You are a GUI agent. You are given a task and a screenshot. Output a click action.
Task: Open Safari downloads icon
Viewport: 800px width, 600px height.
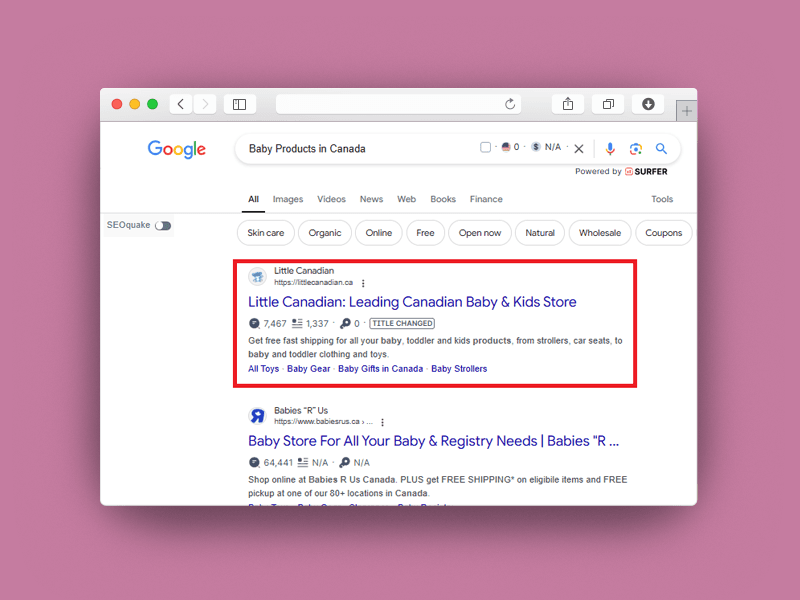(648, 104)
